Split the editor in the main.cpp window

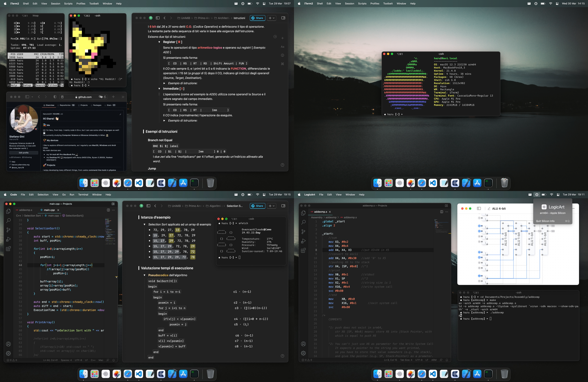(x=108, y=210)
